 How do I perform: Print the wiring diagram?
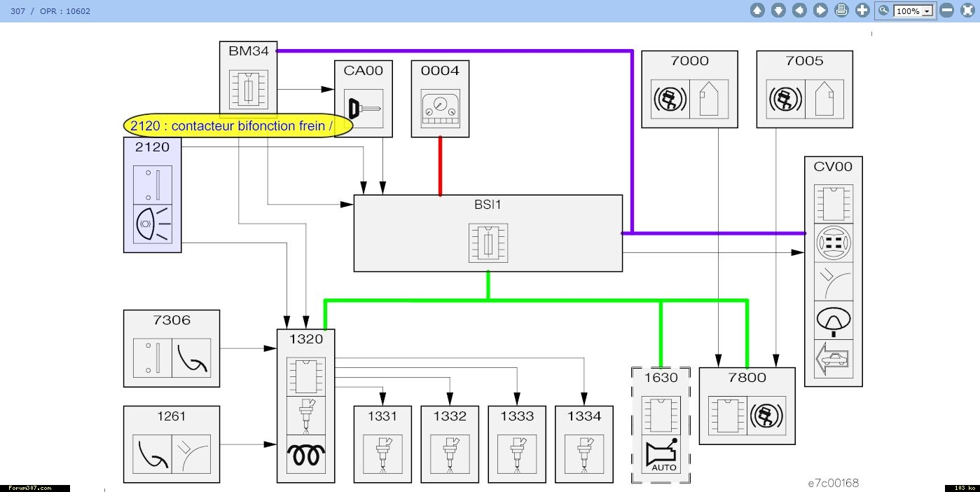tap(841, 11)
